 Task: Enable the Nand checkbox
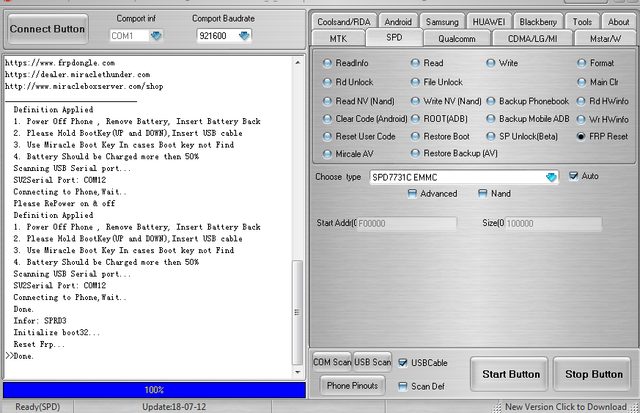[482, 193]
